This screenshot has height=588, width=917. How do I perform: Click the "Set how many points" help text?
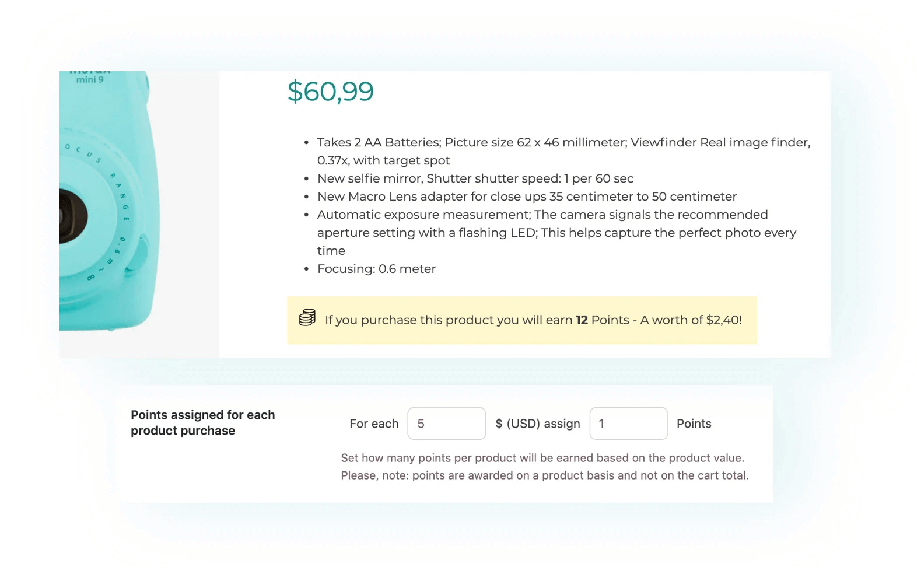pos(542,458)
